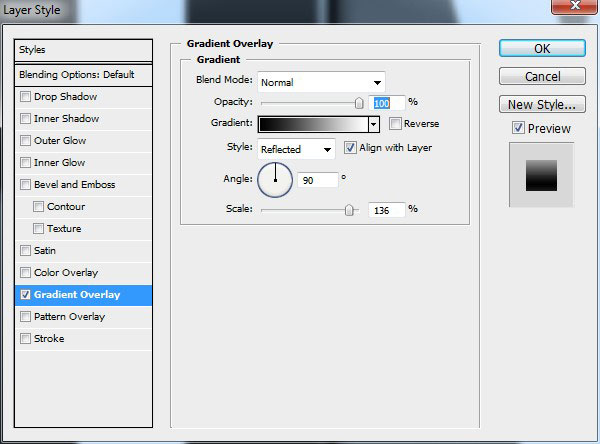The width and height of the screenshot is (600, 444).
Task: Open the Blend Mode dropdown
Action: coord(321,82)
